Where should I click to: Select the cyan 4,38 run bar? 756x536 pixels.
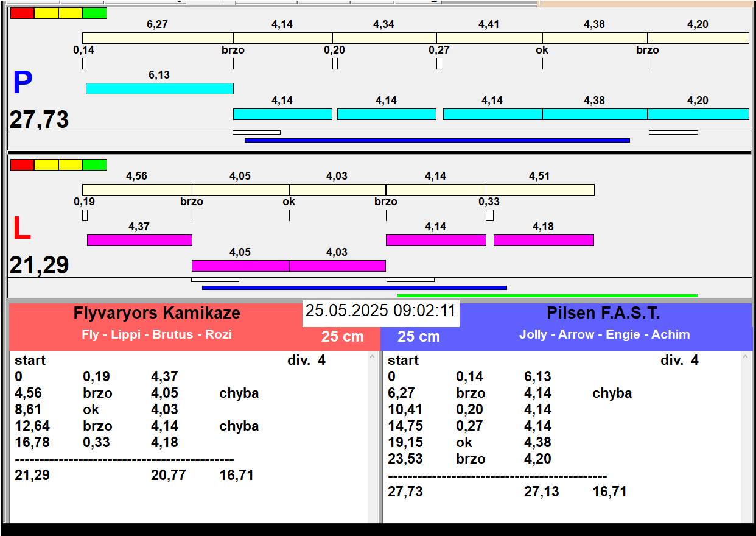[x=595, y=114]
